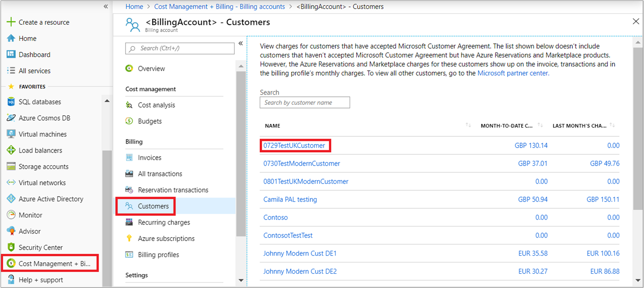Click the Create a resource plus icon

[x=11, y=22]
